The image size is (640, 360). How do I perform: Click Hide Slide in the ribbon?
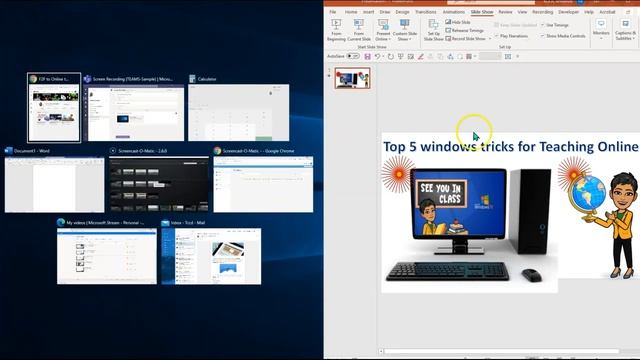[458, 22]
